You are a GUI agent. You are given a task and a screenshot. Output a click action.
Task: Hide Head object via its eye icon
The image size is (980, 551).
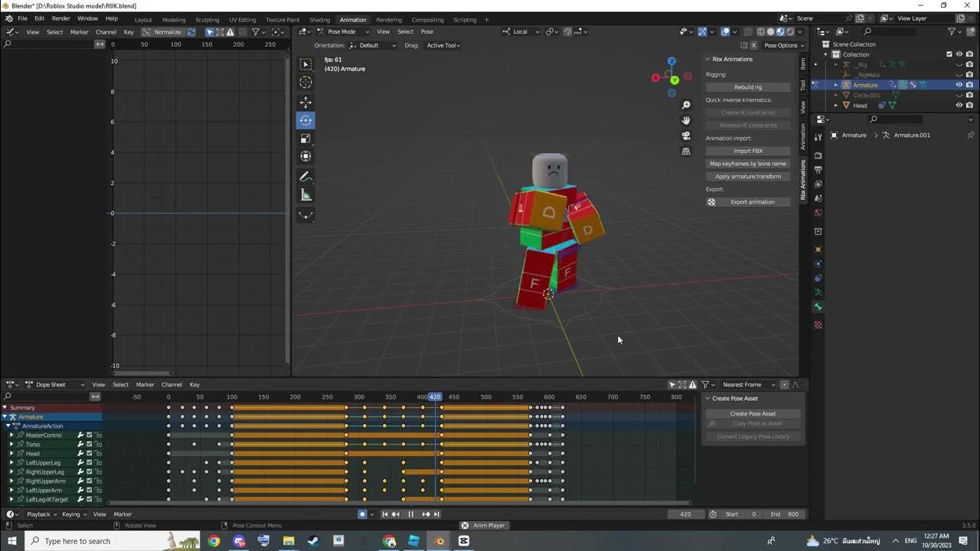[x=959, y=106]
